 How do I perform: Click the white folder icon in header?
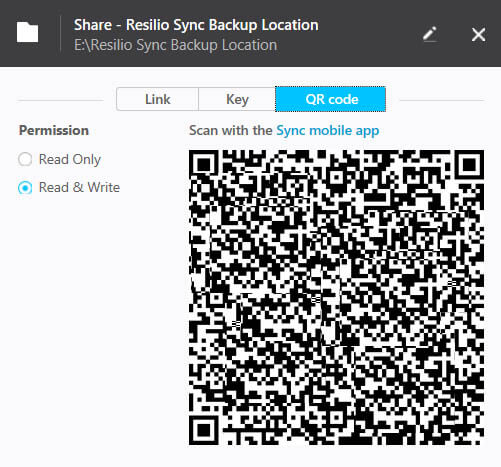click(27, 32)
